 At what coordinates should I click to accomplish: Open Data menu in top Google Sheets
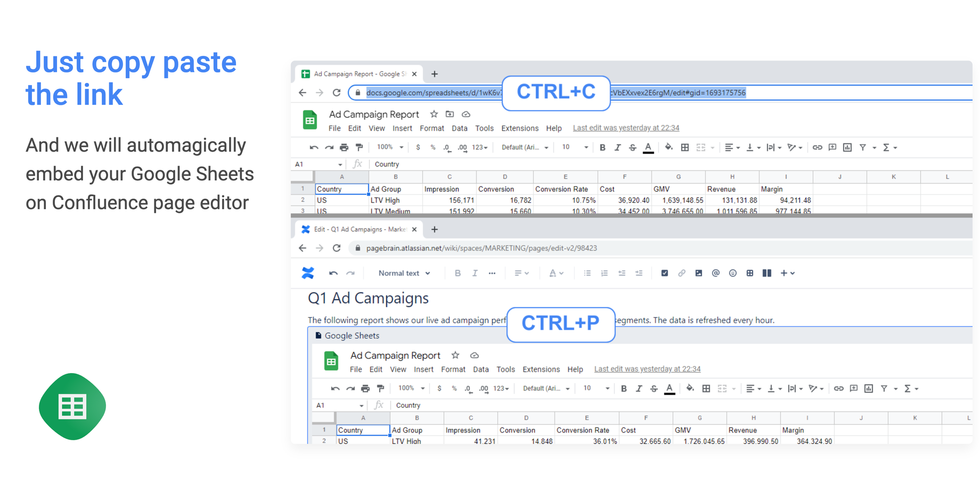[460, 128]
